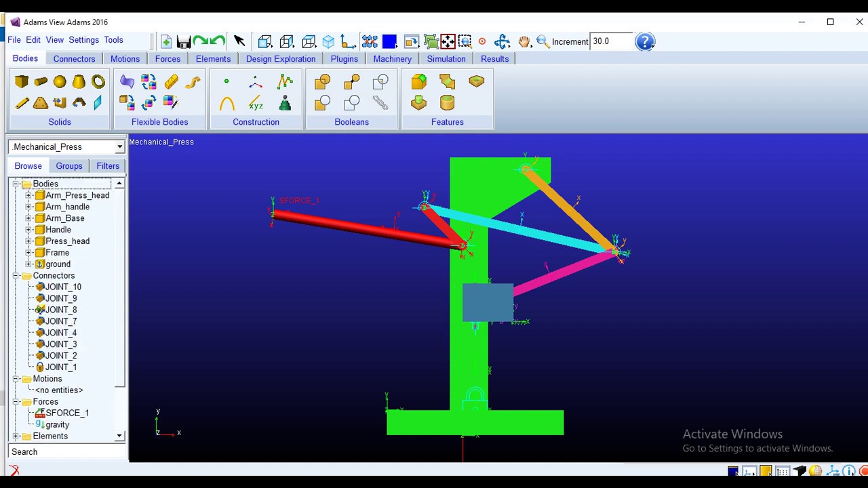Expand the Frame body node
Viewport: 868px width, 488px height.
(x=28, y=253)
